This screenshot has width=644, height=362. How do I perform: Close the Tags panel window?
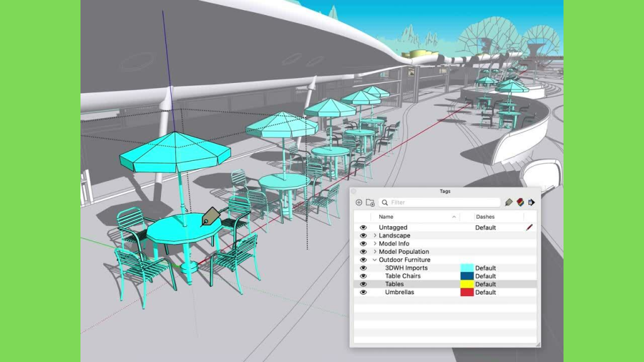pyautogui.click(x=353, y=191)
